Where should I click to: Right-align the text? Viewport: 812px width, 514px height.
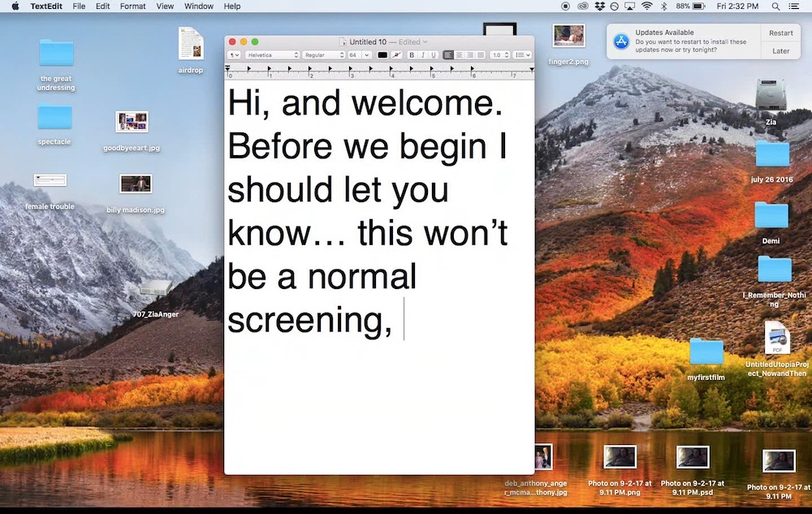(x=469, y=55)
